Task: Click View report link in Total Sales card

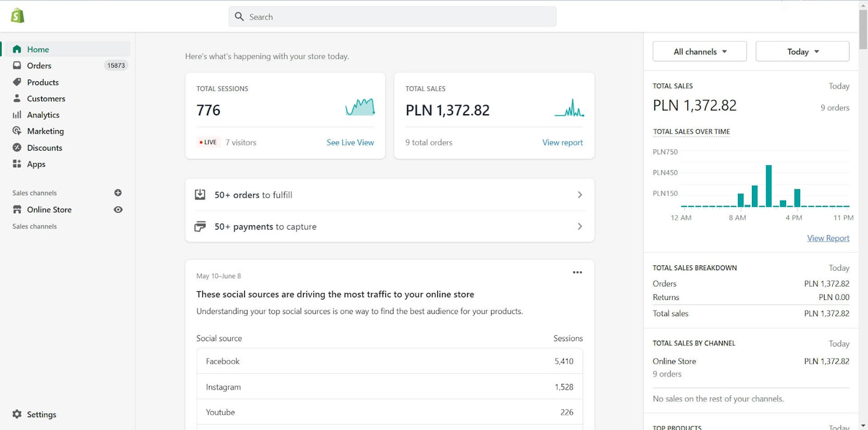Action: pyautogui.click(x=562, y=142)
